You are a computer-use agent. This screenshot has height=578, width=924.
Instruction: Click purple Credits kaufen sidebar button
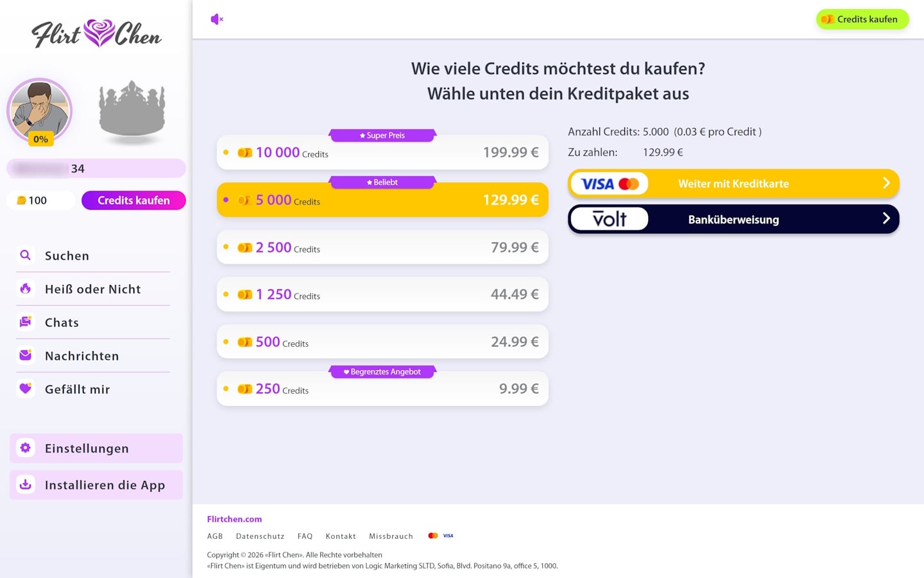[133, 200]
